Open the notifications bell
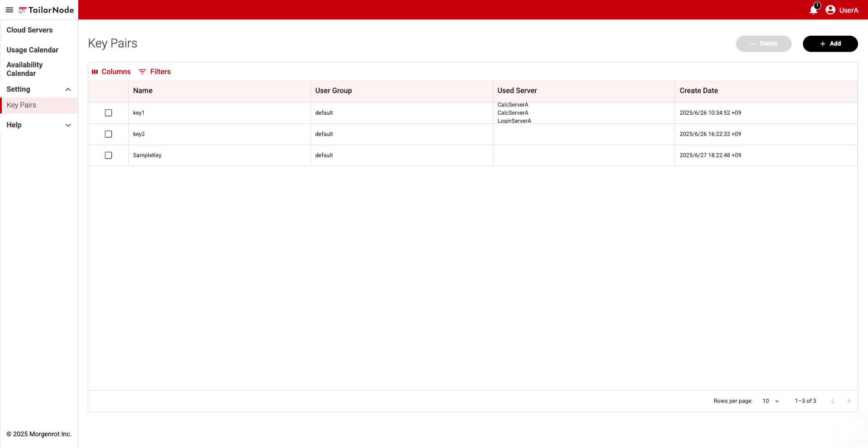868x448 pixels. pyautogui.click(x=814, y=9)
